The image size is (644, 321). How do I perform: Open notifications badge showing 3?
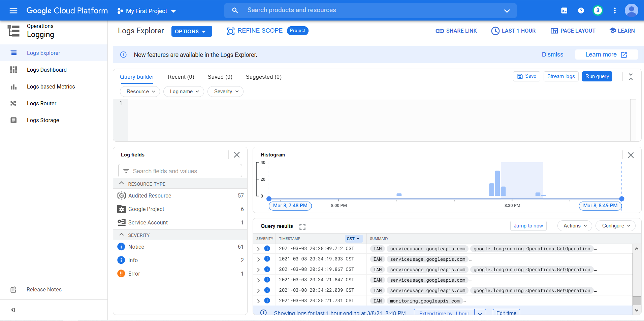598,10
